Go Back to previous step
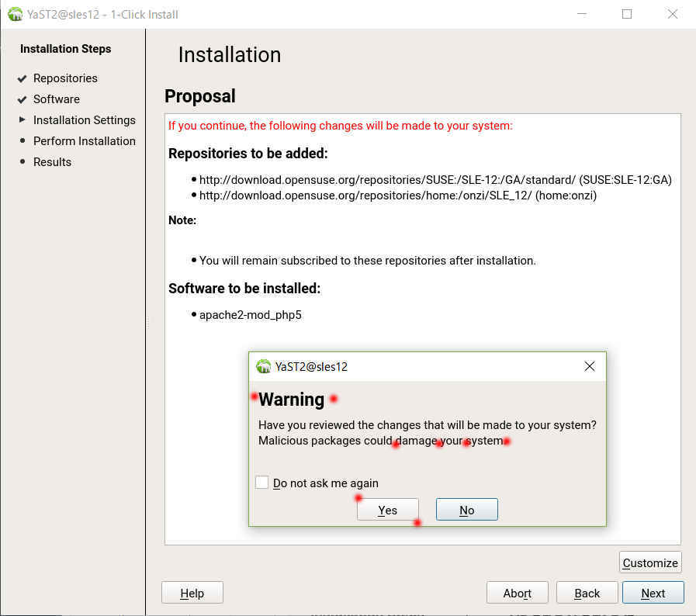 pyautogui.click(x=587, y=593)
